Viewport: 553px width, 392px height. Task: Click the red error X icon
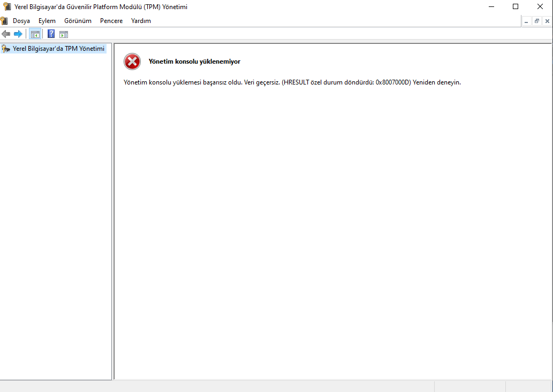[x=132, y=62]
